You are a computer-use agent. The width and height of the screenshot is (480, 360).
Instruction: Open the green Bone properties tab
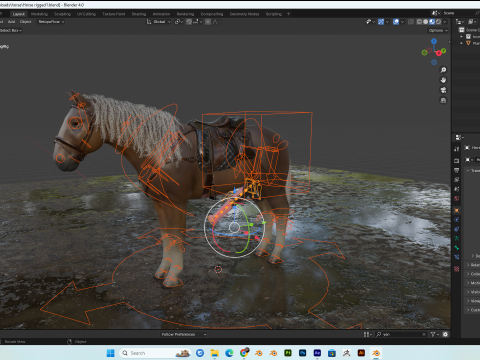(457, 248)
